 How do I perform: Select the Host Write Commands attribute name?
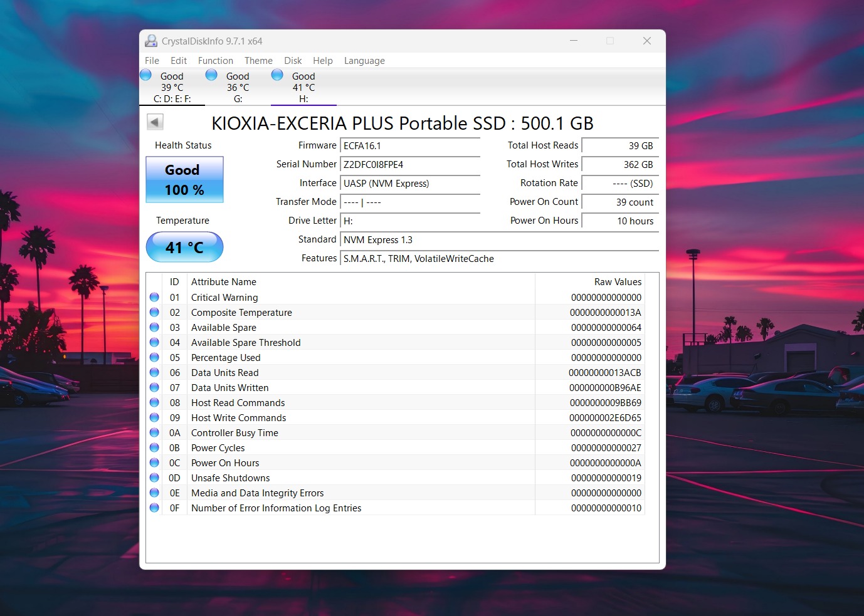pyautogui.click(x=238, y=418)
